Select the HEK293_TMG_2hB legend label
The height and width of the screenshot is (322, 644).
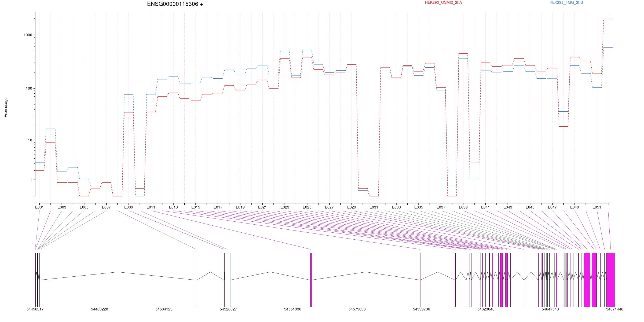(x=566, y=2)
